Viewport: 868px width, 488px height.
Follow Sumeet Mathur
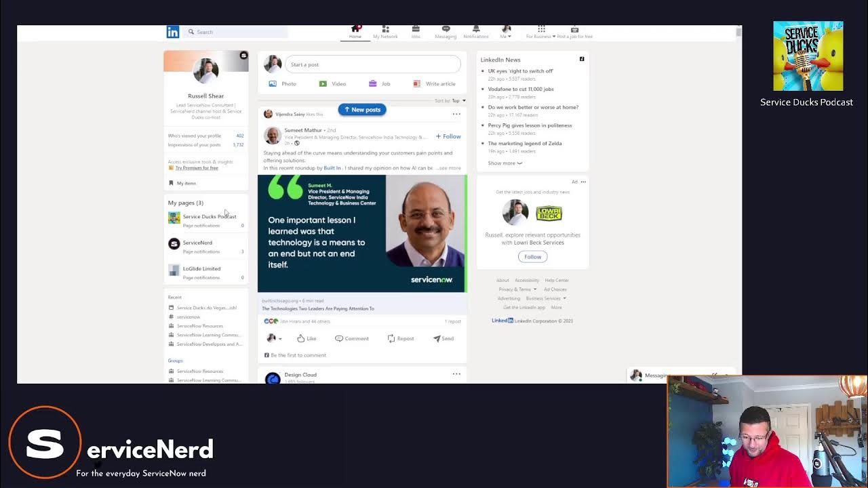(448, 136)
